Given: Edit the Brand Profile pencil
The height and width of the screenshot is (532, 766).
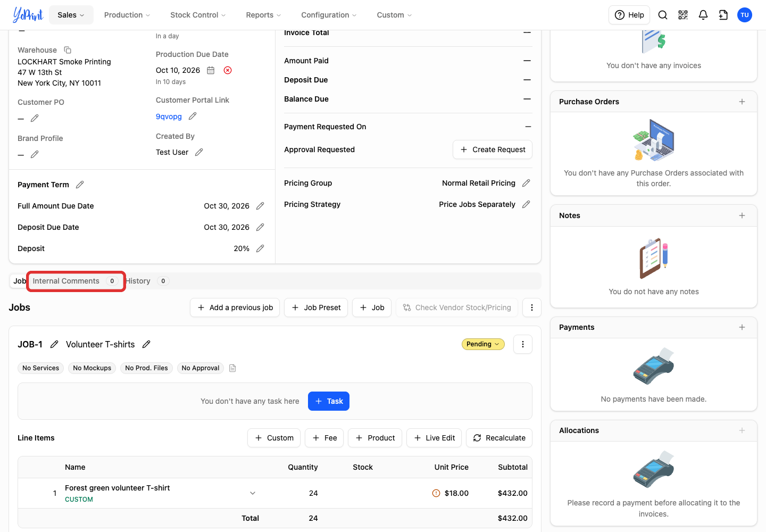Looking at the screenshot, I should (35, 154).
